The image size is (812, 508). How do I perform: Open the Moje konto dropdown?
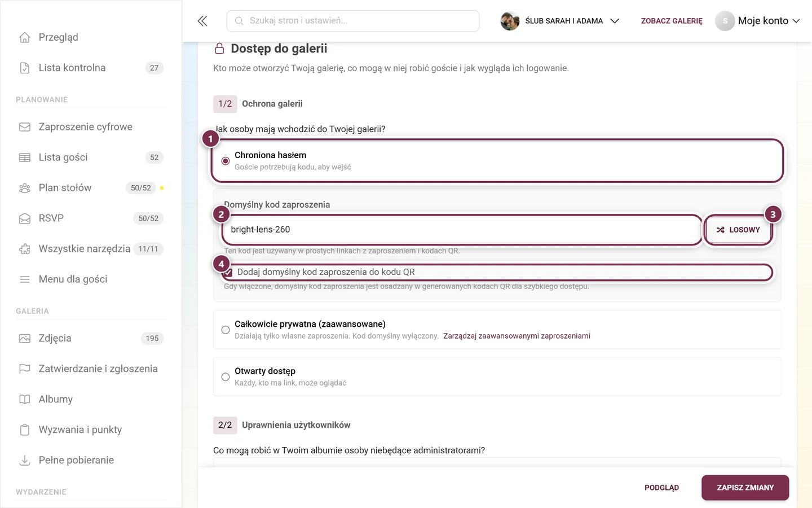[x=758, y=21]
